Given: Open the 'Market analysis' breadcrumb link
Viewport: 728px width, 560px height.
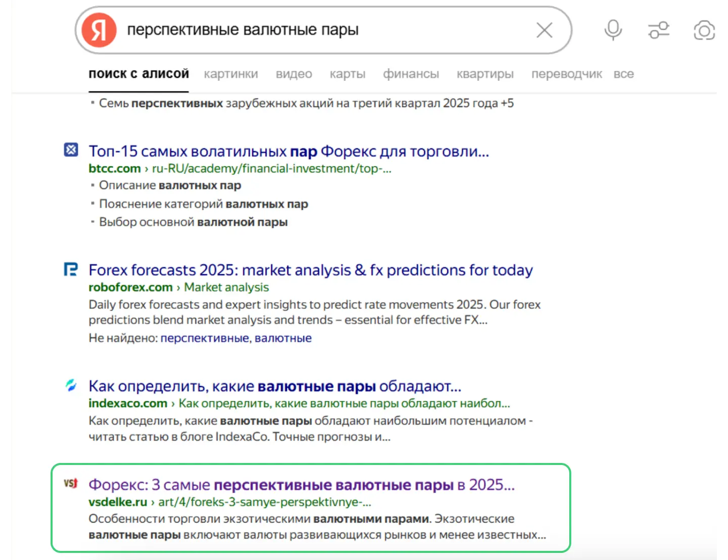Looking at the screenshot, I should pyautogui.click(x=226, y=287).
